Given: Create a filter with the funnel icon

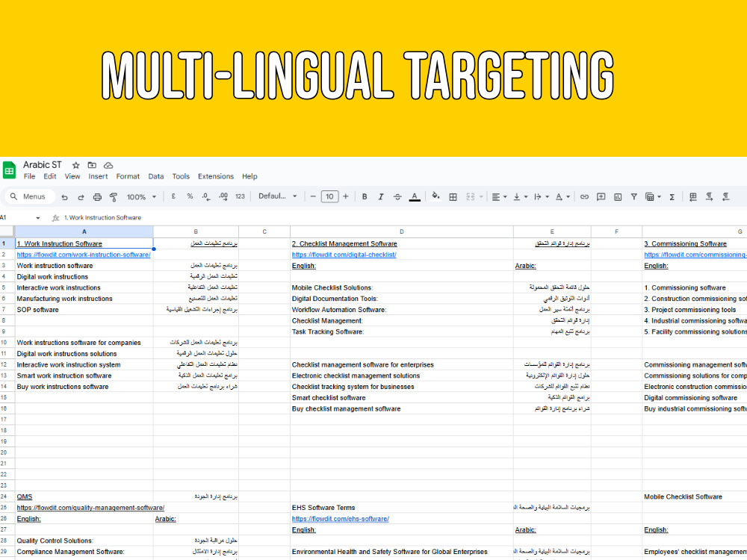Looking at the screenshot, I should point(633,196).
